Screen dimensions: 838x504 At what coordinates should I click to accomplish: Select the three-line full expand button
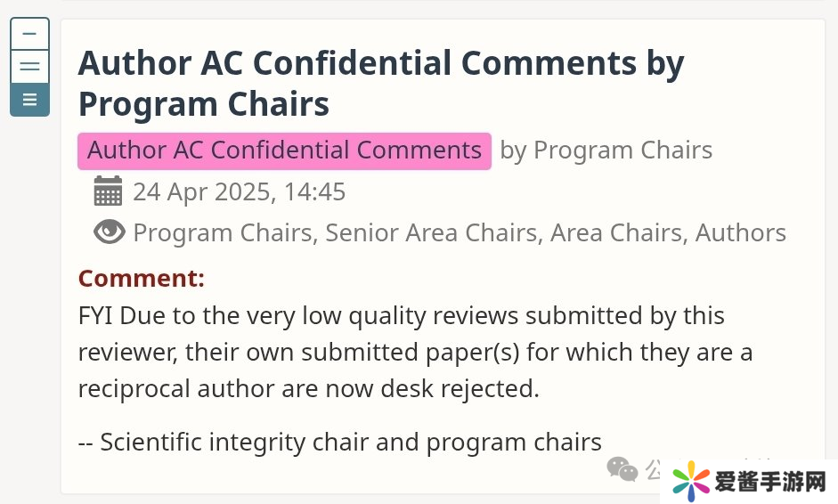click(x=29, y=100)
